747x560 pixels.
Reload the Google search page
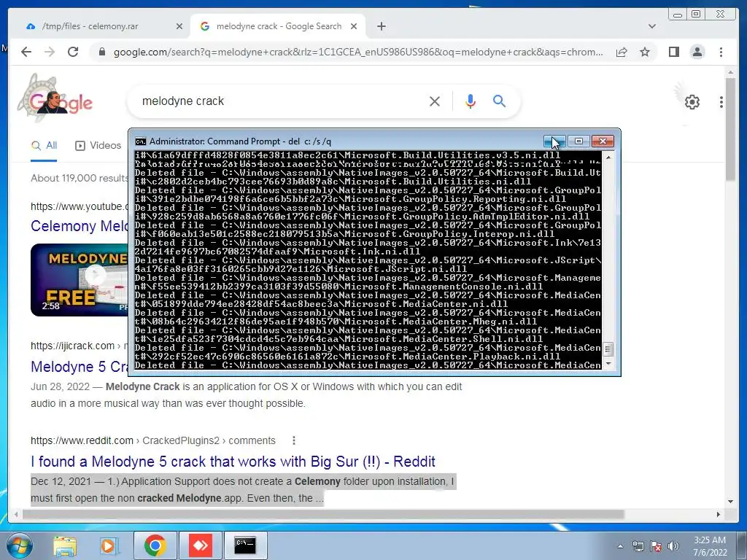click(x=73, y=52)
